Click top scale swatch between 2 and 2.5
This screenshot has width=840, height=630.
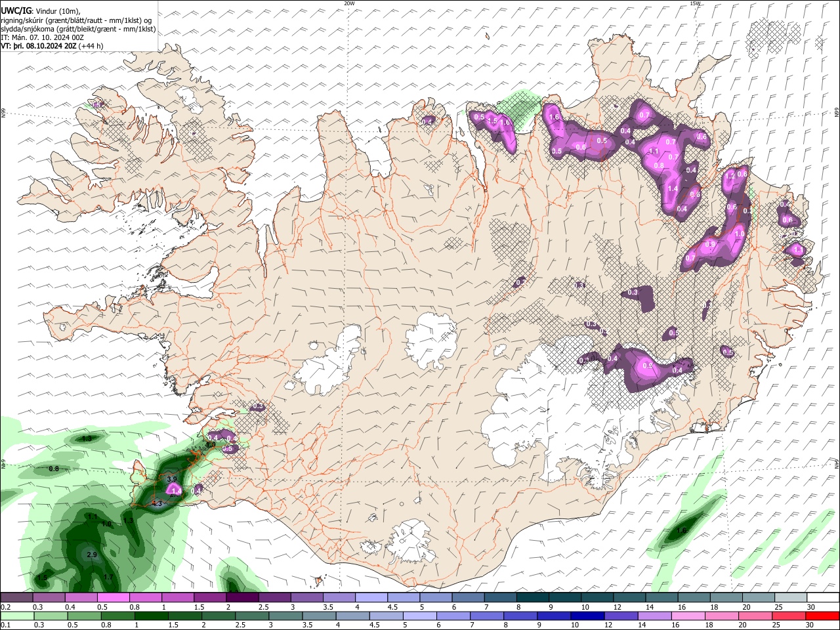tap(242, 598)
